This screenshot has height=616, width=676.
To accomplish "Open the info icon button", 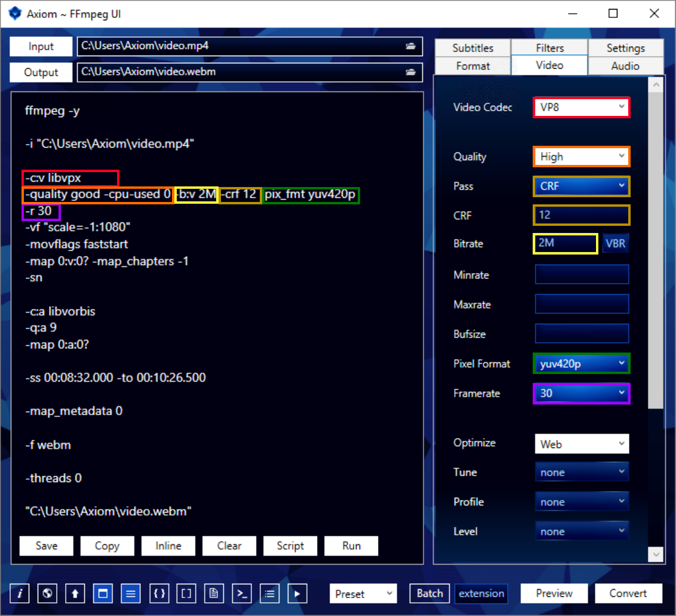I will 19,593.
